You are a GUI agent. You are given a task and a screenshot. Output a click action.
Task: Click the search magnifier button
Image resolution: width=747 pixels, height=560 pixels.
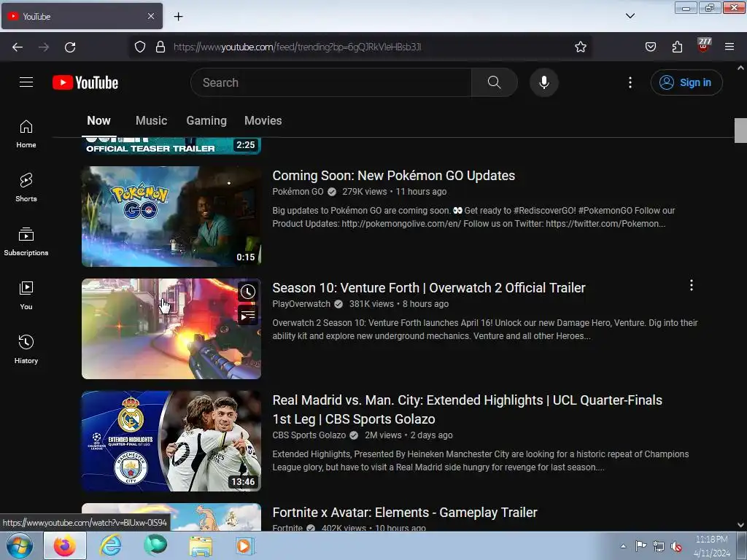(x=494, y=82)
